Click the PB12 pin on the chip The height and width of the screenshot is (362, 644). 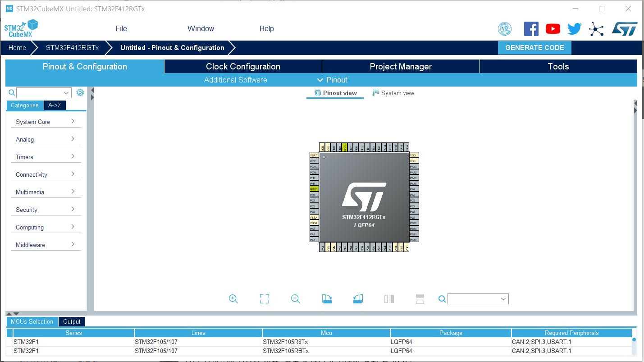pos(414,240)
